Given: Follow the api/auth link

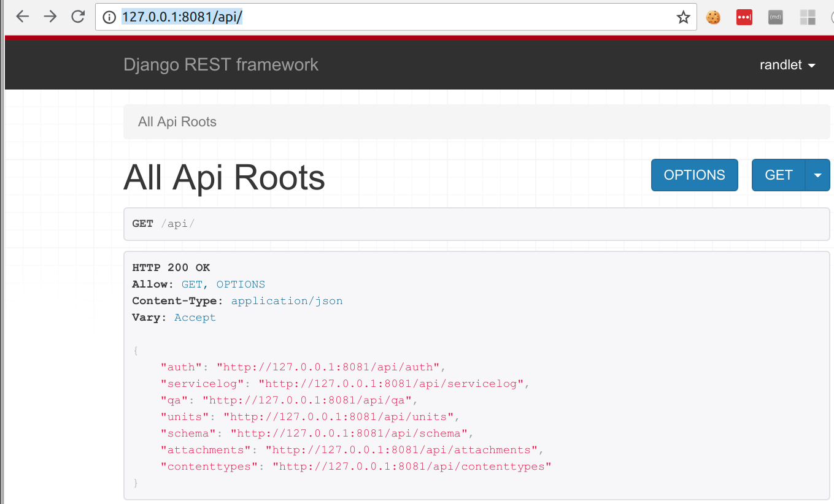Looking at the screenshot, I should pos(328,367).
